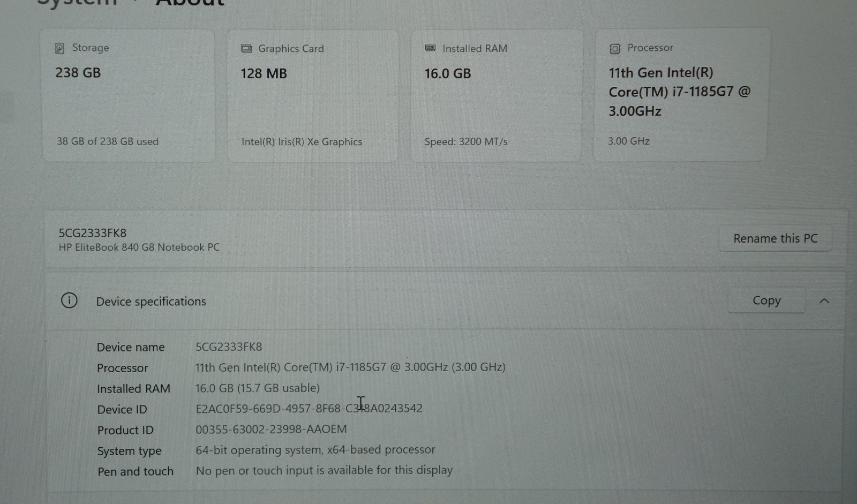857x504 pixels.
Task: Click the 'Device ID' label
Action: [122, 410]
